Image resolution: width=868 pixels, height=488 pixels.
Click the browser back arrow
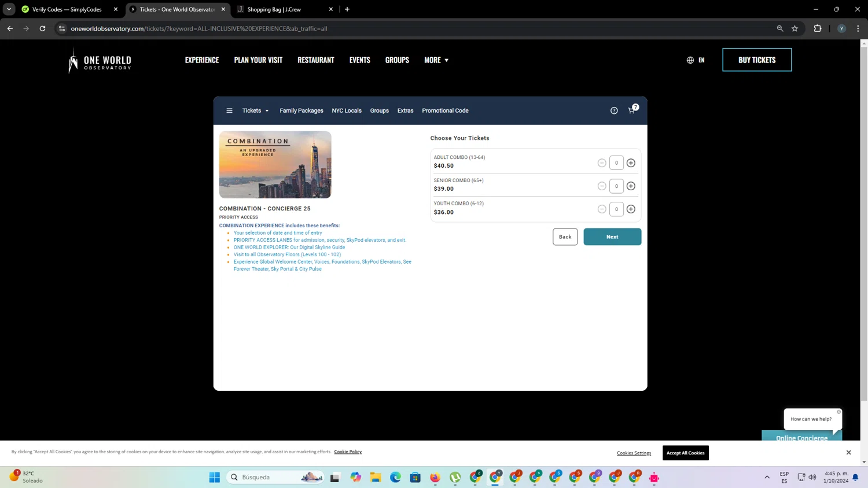tap(10, 28)
